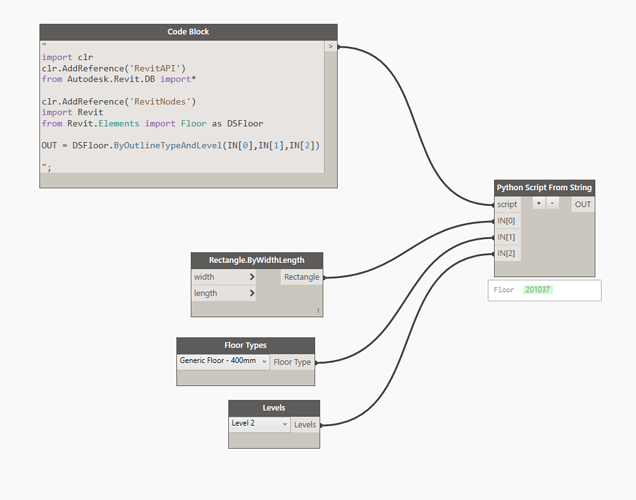The height and width of the screenshot is (500, 636).
Task: Click the Code Block output port arrow
Action: [x=331, y=47]
